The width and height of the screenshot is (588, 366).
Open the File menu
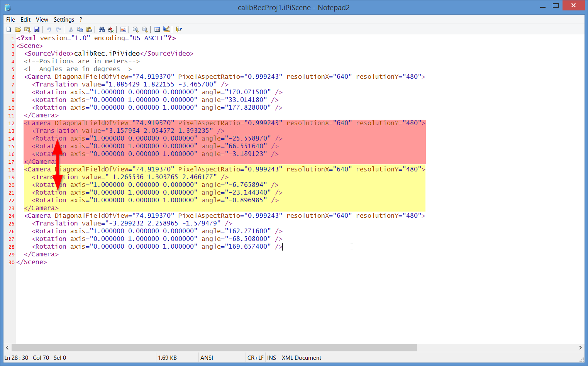(11, 19)
